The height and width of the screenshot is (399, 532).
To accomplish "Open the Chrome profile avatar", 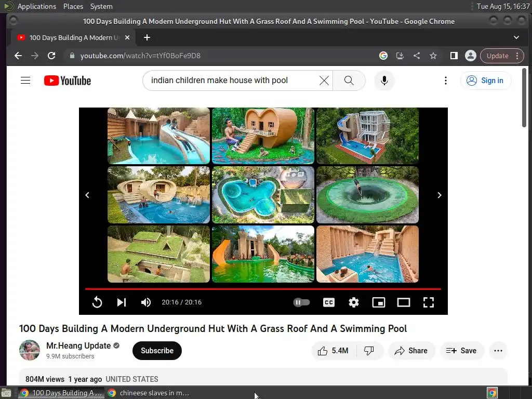I will pyautogui.click(x=471, y=56).
